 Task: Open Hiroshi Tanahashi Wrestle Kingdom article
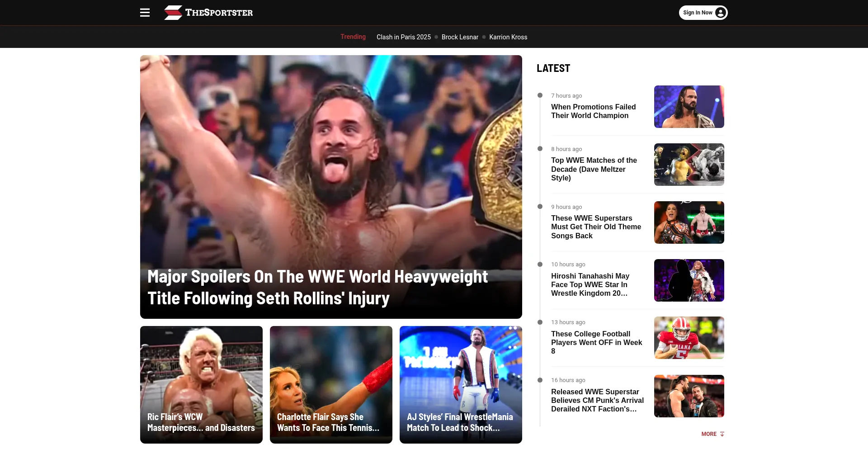(x=590, y=284)
